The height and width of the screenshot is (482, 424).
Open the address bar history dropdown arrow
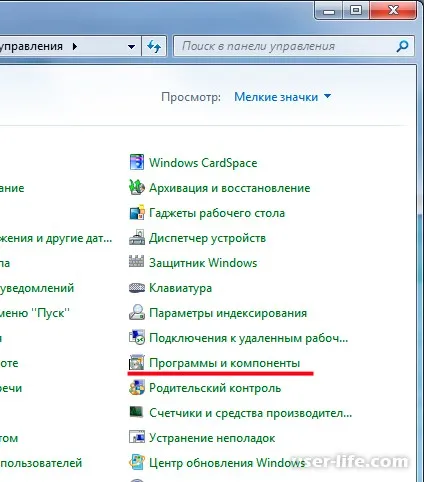[x=132, y=47]
